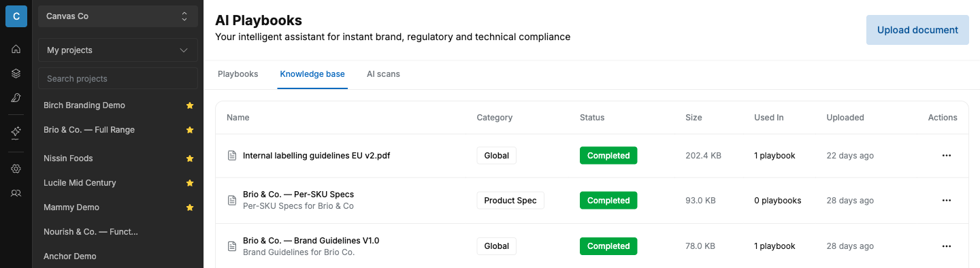
Task: Open the Canvas Co workspace switcher
Action: [118, 16]
